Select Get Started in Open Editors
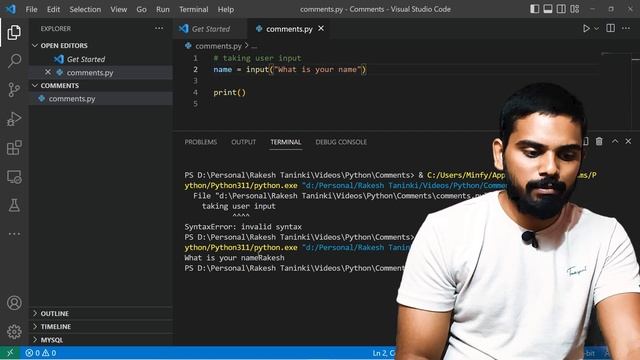The height and width of the screenshot is (360, 640). pyautogui.click(x=100, y=59)
